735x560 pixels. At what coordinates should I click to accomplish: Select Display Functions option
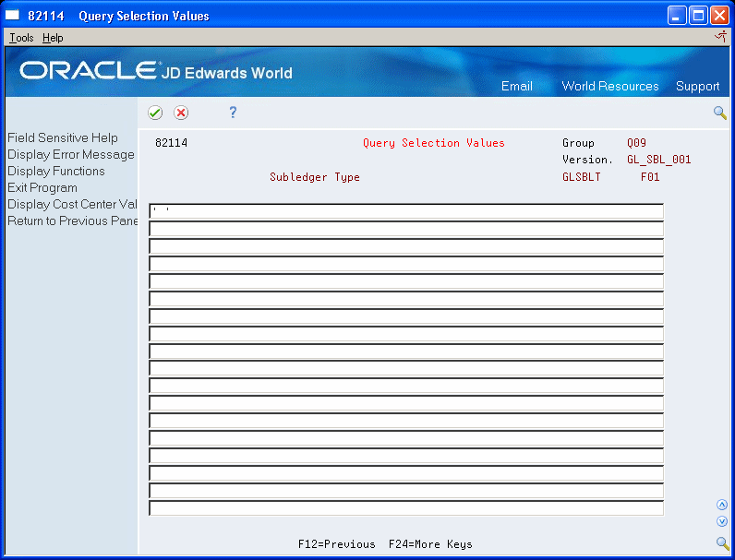(x=55, y=171)
